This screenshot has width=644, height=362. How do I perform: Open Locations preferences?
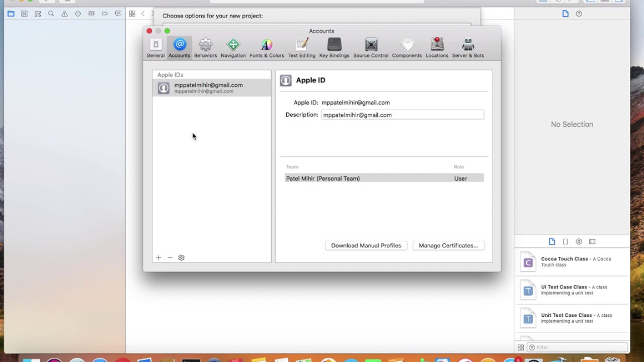point(437,48)
